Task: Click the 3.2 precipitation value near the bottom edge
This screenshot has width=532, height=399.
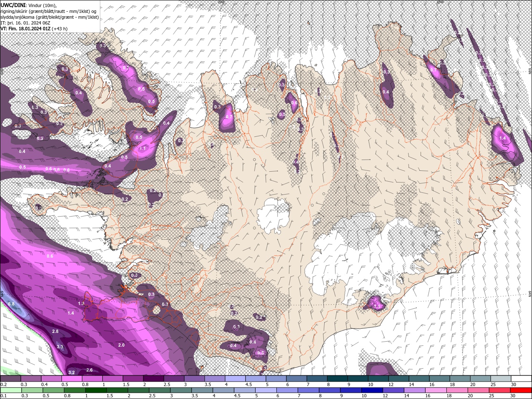Action: [x=71, y=372]
